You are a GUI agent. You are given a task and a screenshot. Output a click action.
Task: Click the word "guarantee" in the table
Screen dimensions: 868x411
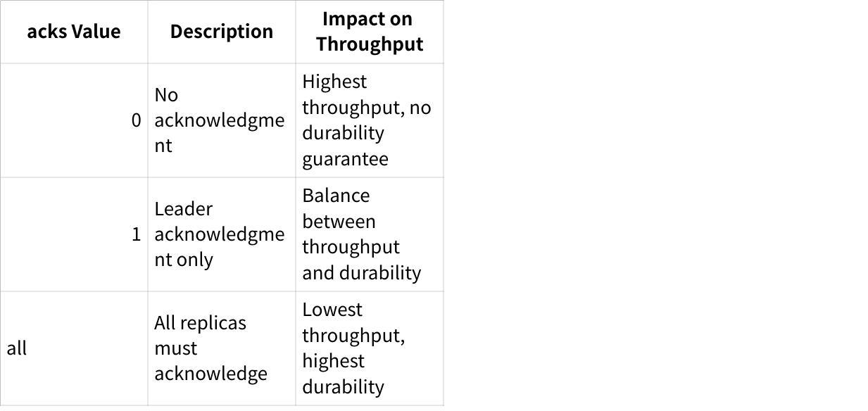pyautogui.click(x=345, y=159)
